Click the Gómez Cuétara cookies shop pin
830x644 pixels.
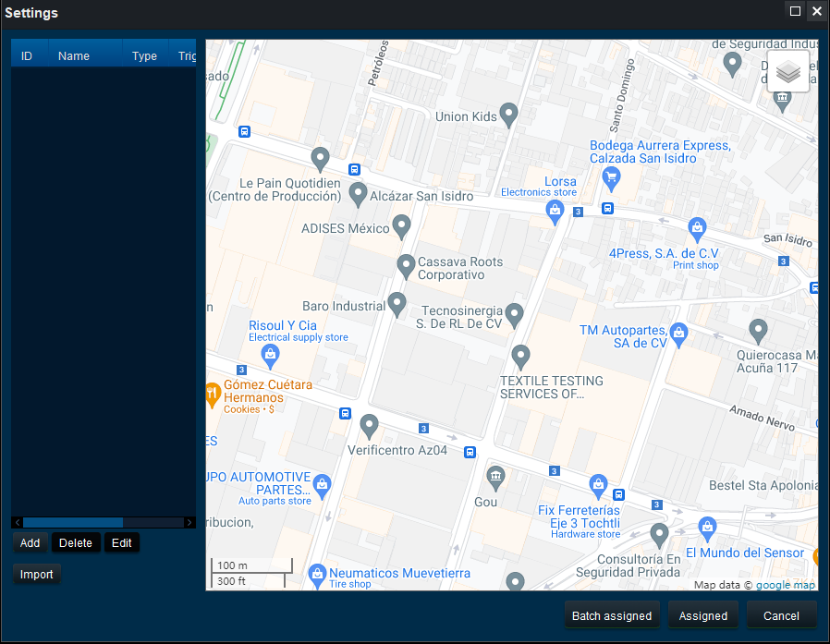coord(211,393)
